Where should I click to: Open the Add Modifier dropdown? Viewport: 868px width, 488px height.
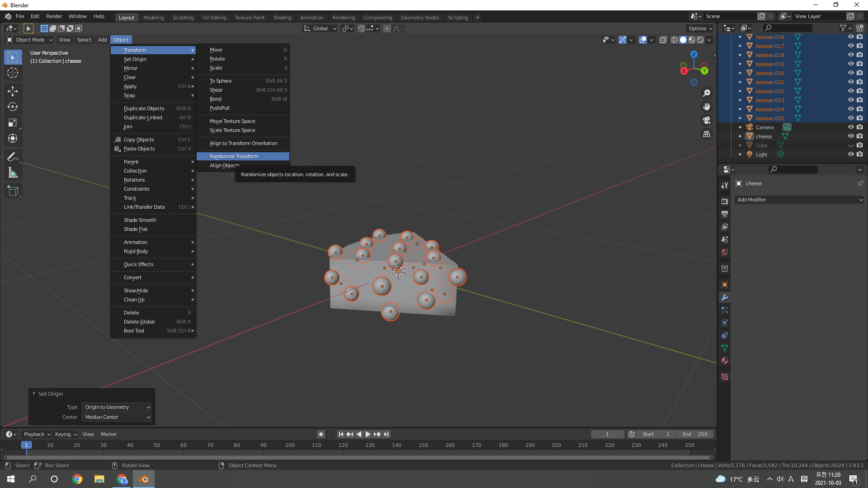(799, 200)
